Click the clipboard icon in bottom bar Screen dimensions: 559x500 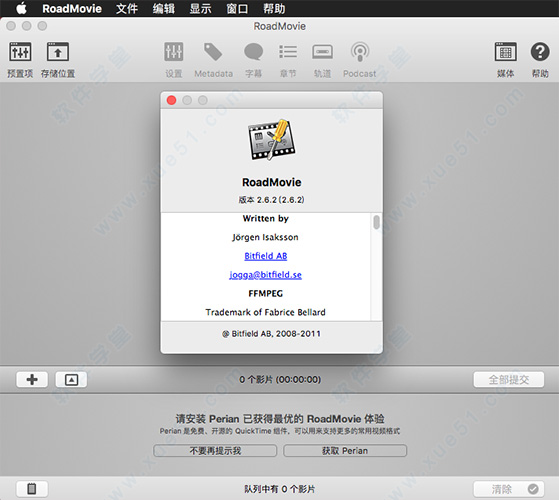click(32, 489)
